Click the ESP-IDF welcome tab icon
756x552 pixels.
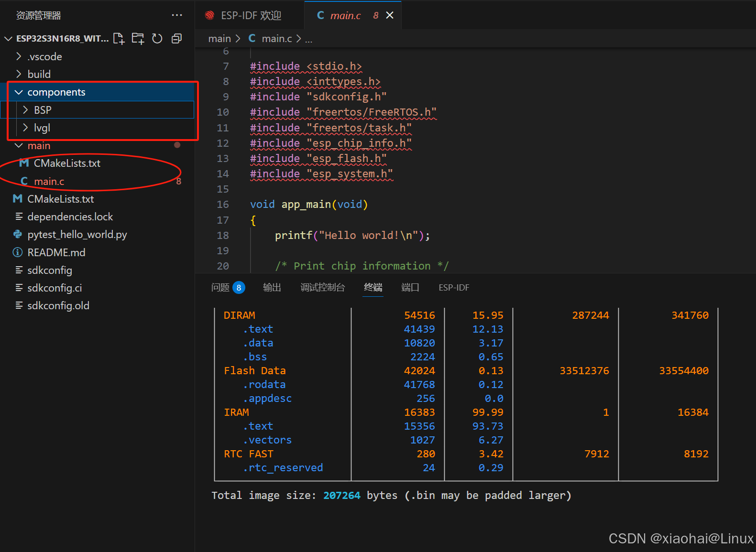click(209, 15)
